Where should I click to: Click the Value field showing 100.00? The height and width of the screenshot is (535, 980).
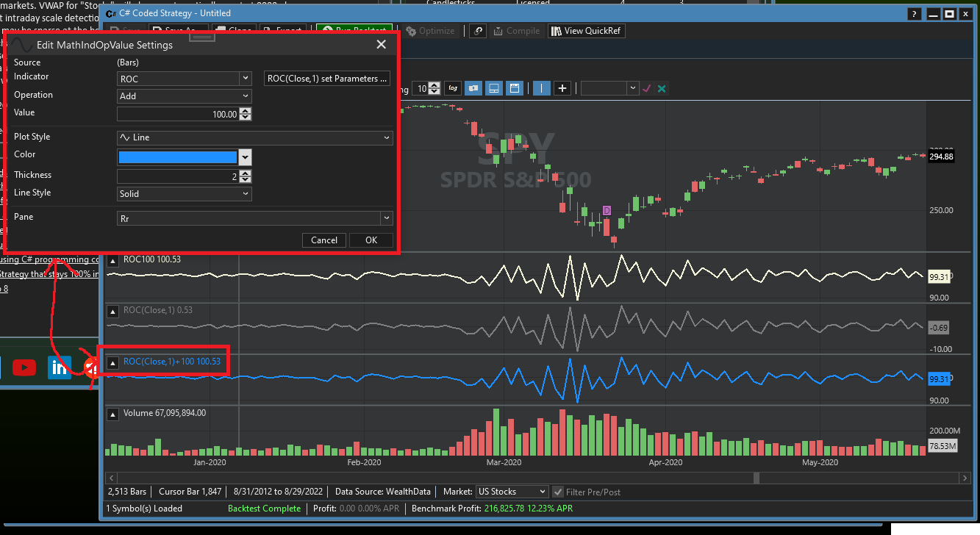(178, 114)
